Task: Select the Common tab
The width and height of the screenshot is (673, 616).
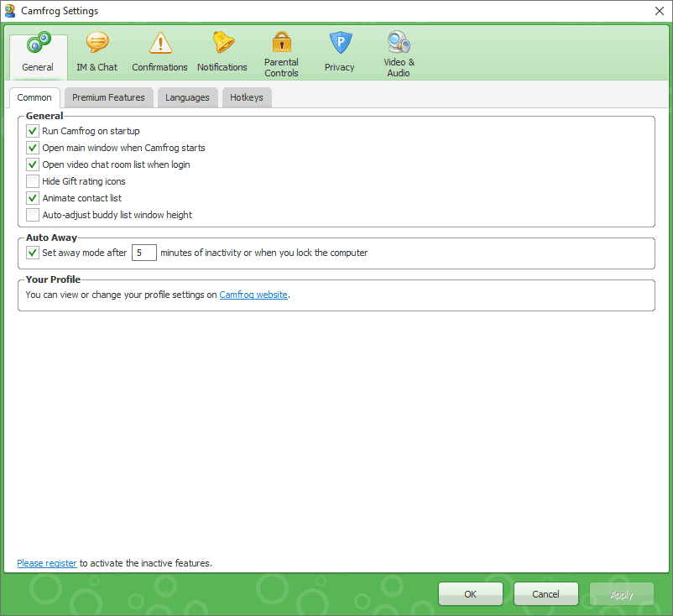Action: 34,97
